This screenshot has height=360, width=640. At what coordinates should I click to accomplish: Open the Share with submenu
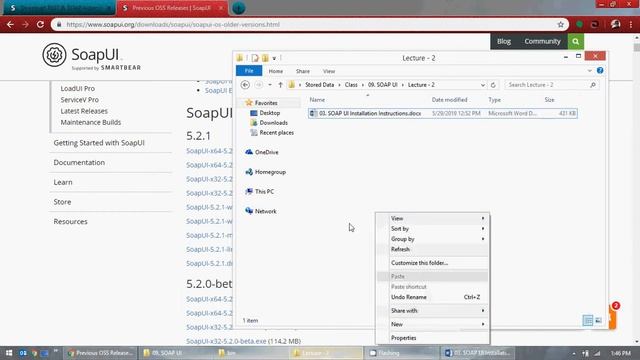coord(433,311)
